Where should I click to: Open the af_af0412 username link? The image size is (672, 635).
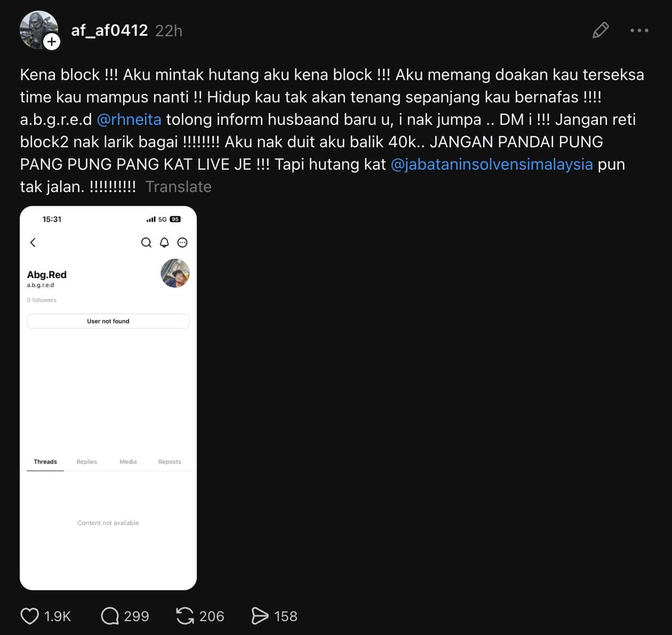click(109, 30)
